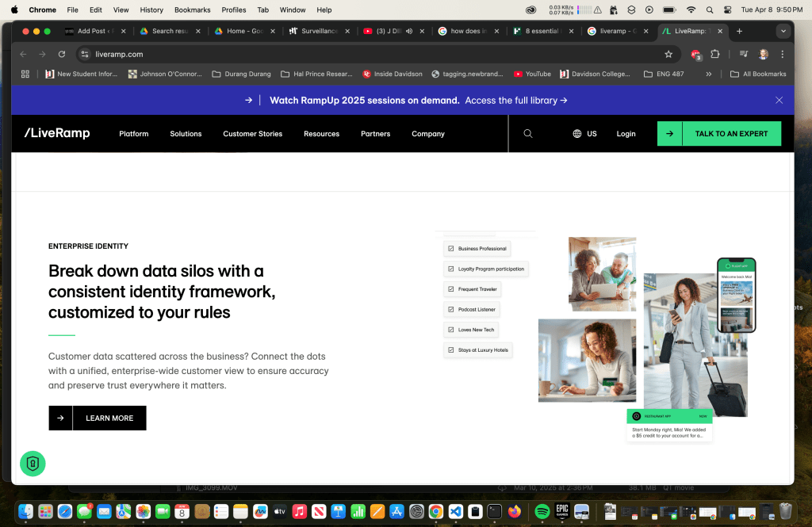Open the Chrome extensions puzzle icon
The image size is (812, 527).
pyautogui.click(x=715, y=55)
